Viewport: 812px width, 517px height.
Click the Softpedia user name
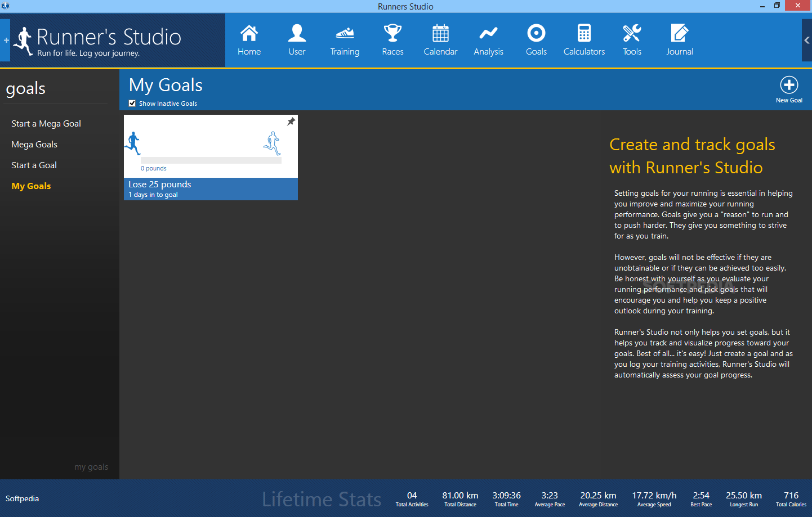pos(23,498)
